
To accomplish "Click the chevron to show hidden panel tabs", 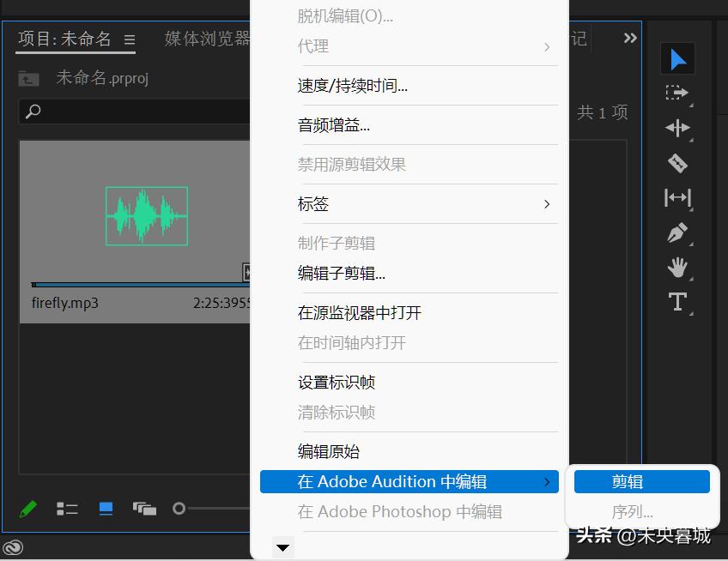I will pos(630,38).
